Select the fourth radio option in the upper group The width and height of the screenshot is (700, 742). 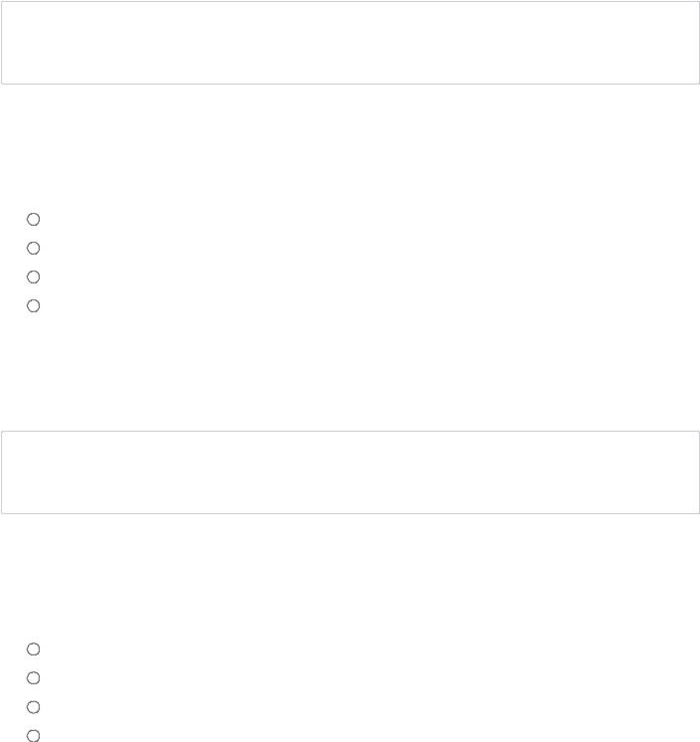[33, 305]
